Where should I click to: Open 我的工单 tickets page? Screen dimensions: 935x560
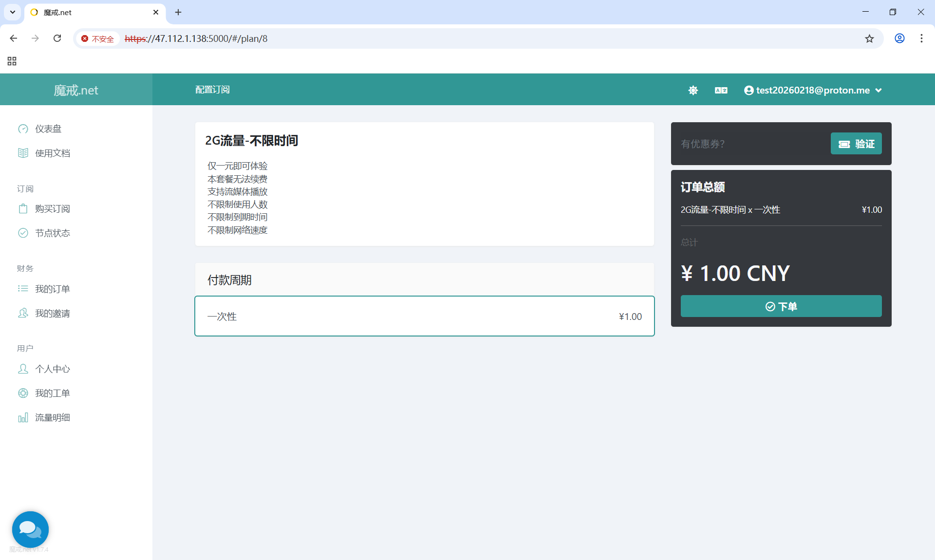click(x=52, y=393)
